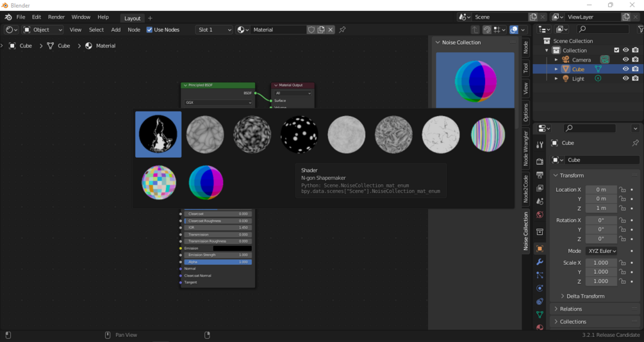Screen dimensions: 644x342
Task: Switch to the Node Wrangler sidebar tab
Action: (x=525, y=148)
